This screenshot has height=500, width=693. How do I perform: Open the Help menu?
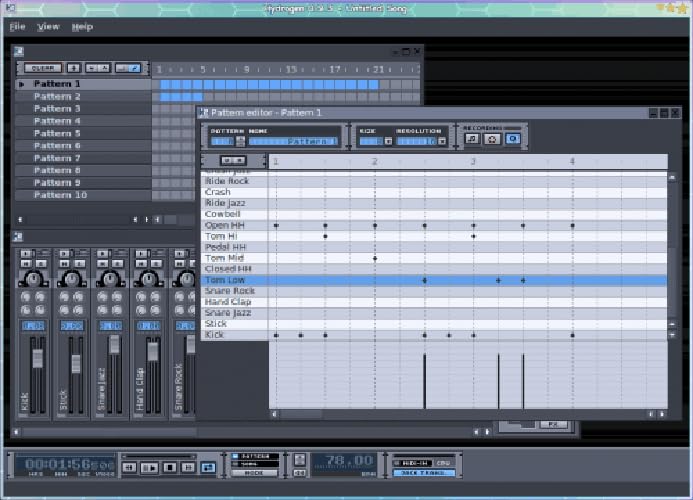(82, 26)
